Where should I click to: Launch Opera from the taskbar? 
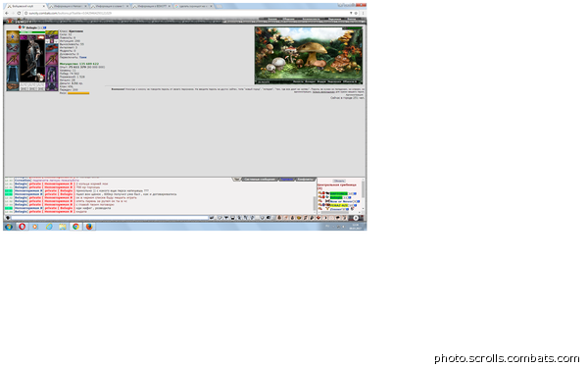tap(23, 227)
